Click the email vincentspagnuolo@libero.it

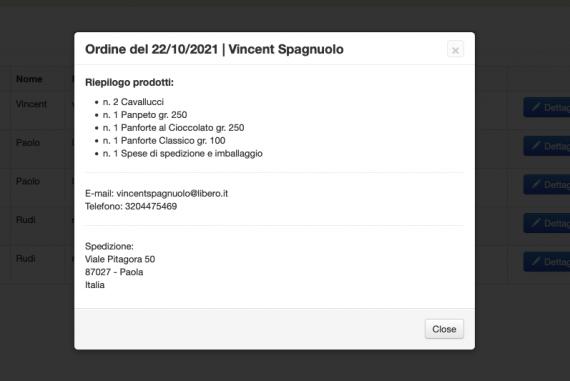(172, 193)
